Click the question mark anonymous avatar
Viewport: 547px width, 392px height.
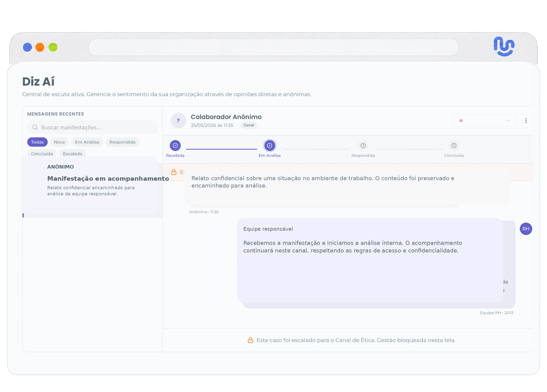pos(178,121)
